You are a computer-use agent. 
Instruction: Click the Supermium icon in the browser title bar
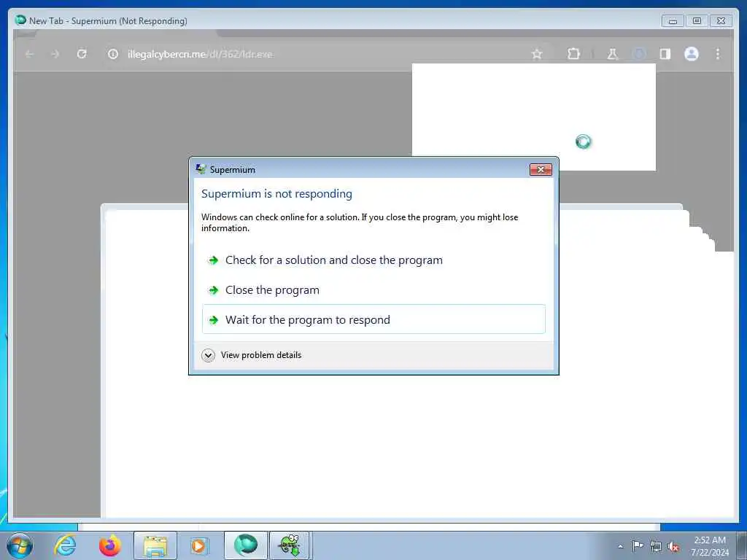[x=20, y=20]
